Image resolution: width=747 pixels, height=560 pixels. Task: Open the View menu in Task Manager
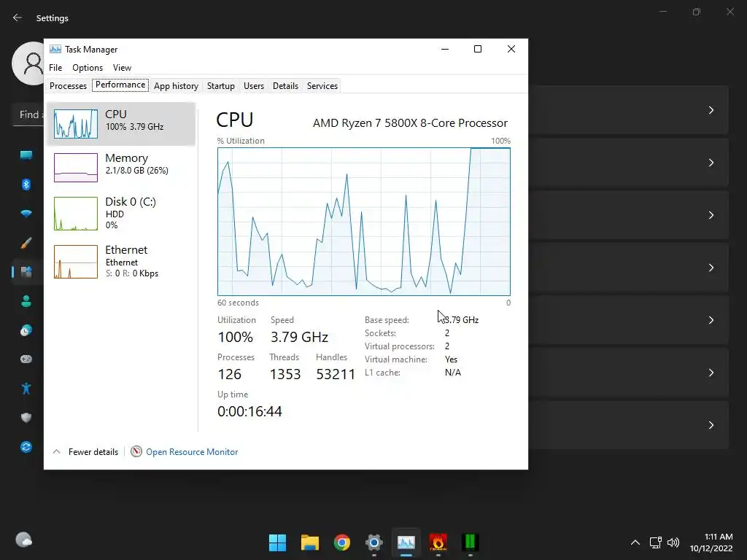pos(122,68)
